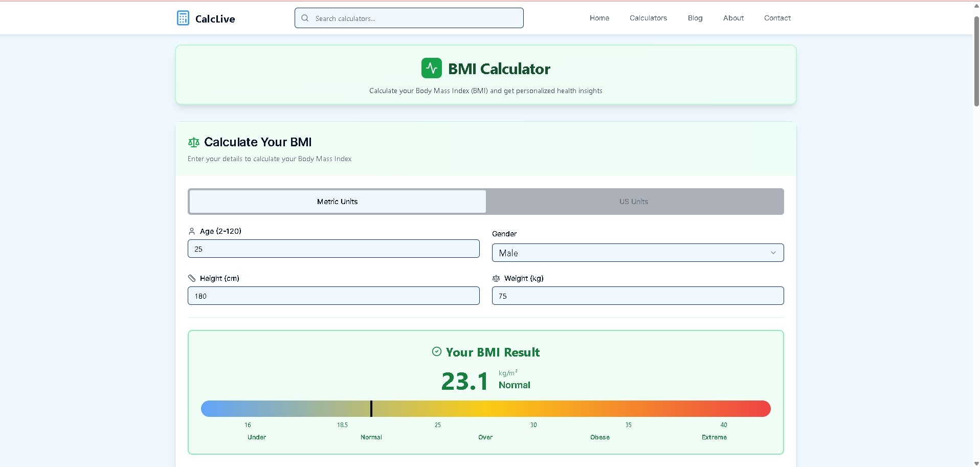Click the 18.5 scale label
Viewport: 980px width, 467px height.
point(342,425)
